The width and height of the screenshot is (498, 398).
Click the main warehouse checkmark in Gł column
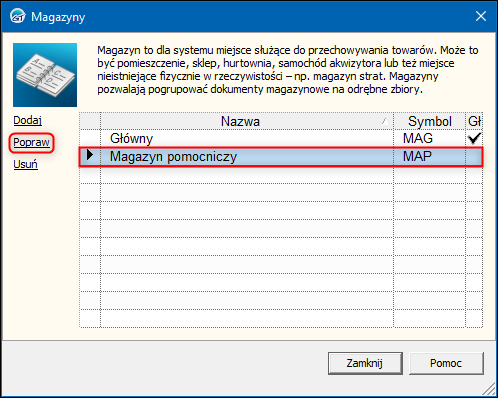click(474, 138)
